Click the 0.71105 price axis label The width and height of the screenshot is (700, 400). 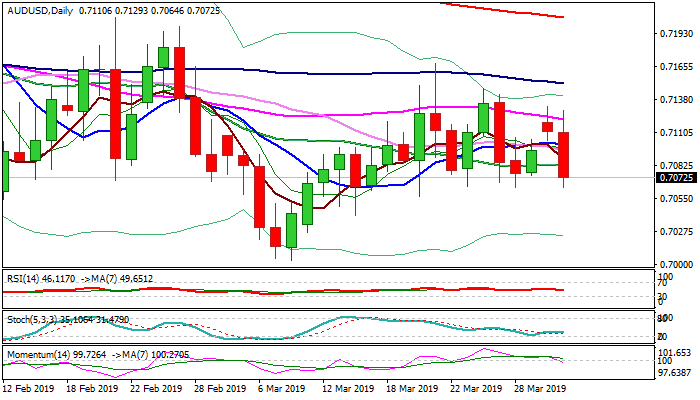[676, 133]
